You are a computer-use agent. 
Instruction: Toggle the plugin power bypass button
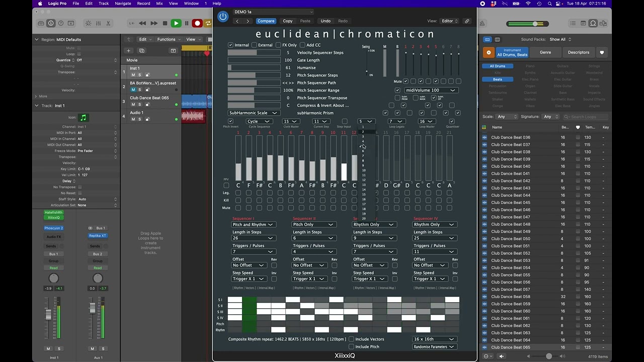pyautogui.click(x=223, y=17)
